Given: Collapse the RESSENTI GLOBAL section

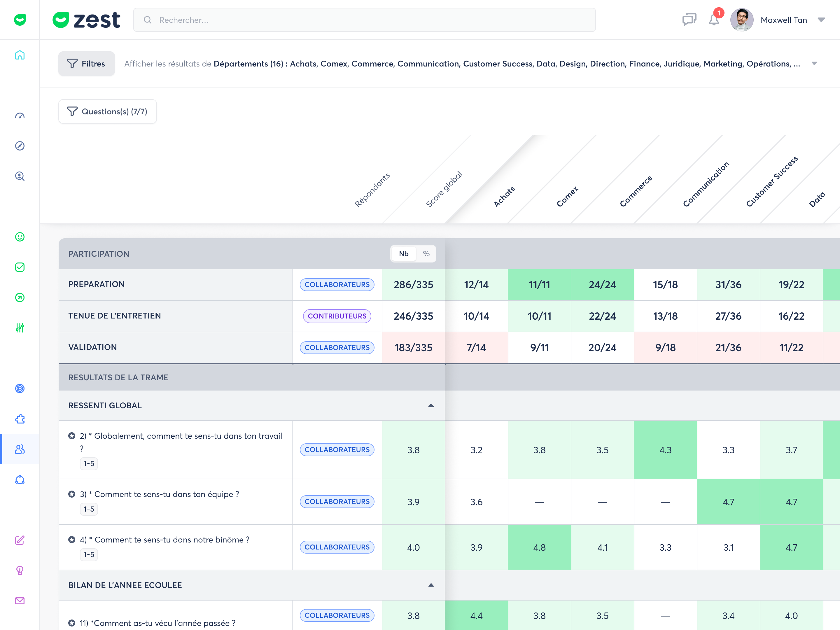Looking at the screenshot, I should [431, 406].
